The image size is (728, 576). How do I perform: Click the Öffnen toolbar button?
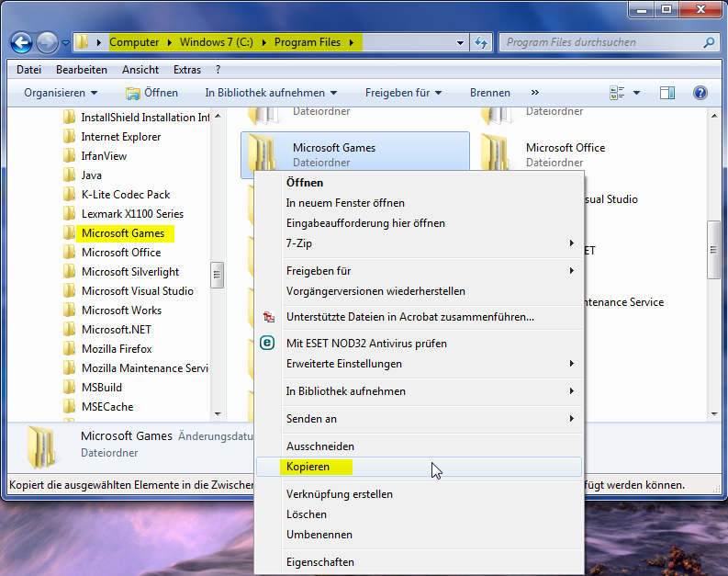[x=151, y=93]
